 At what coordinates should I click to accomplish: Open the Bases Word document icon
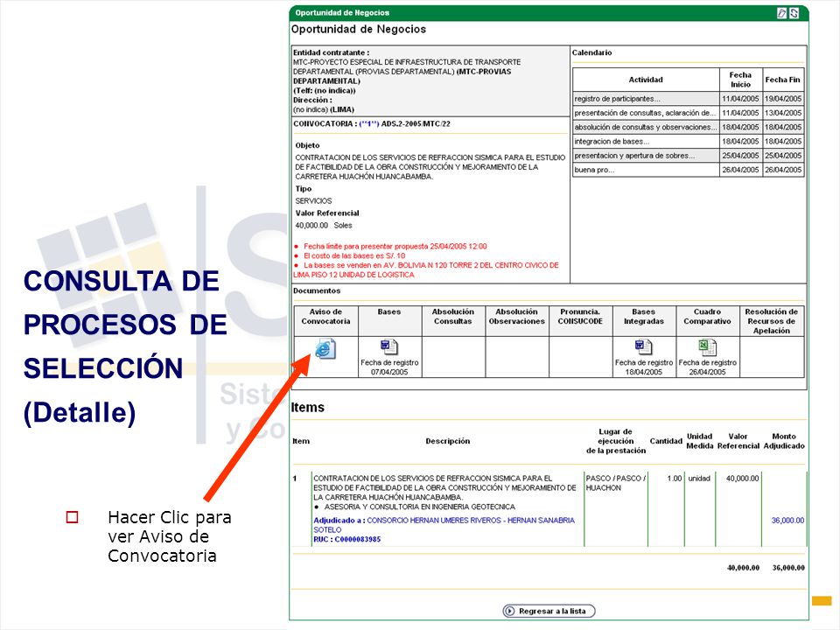[388, 347]
